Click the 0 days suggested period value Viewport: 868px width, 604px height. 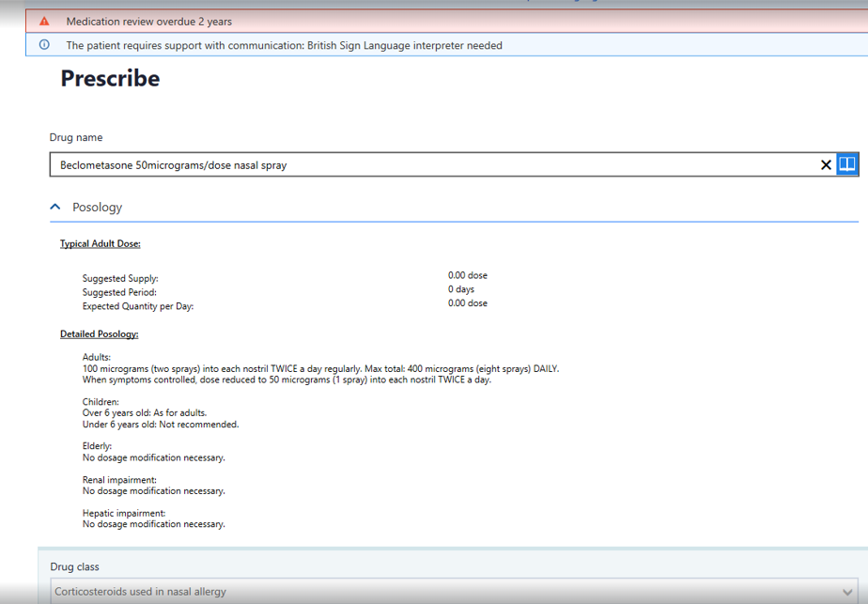pyautogui.click(x=461, y=289)
